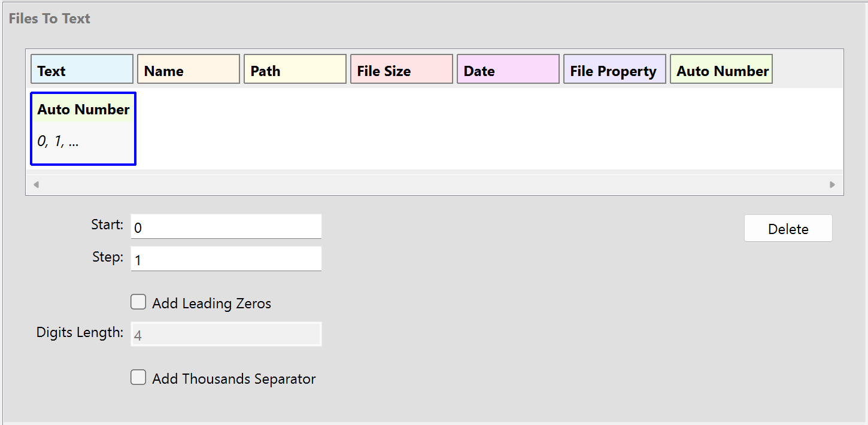Viewport: 868px width, 425px height.
Task: Click the Delete button to remove the token
Action: click(x=788, y=228)
